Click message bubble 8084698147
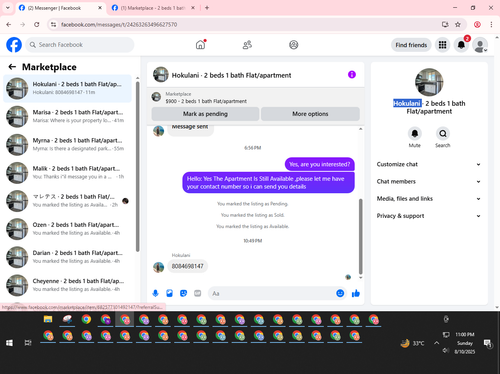Screen dimensions: 500x374 187,266
